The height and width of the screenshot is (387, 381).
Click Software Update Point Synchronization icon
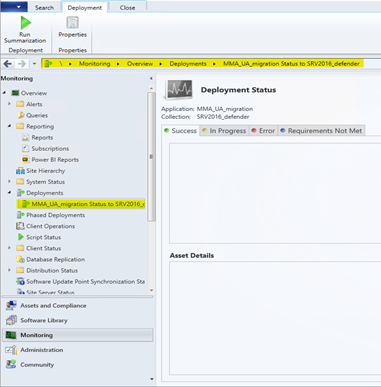[20, 281]
